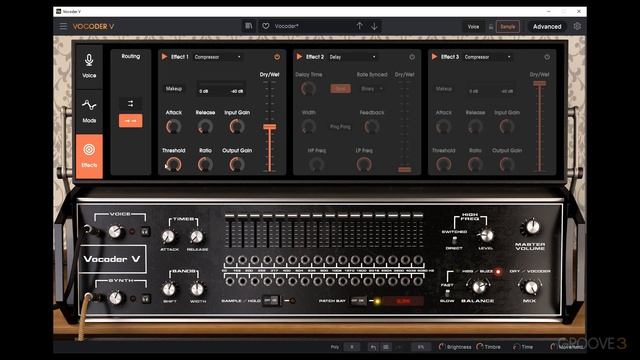Click the Effect 1 Dry/Wet slider handle

[x=269, y=127]
